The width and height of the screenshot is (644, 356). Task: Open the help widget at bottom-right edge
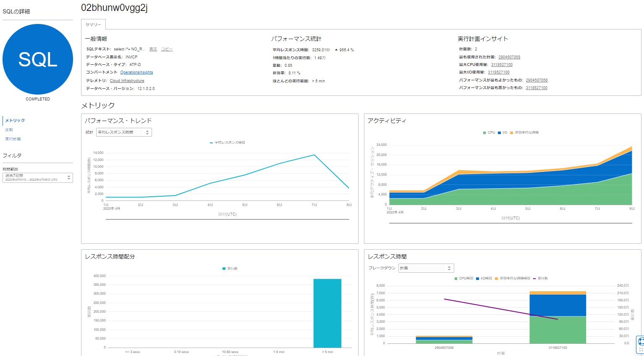point(640,343)
